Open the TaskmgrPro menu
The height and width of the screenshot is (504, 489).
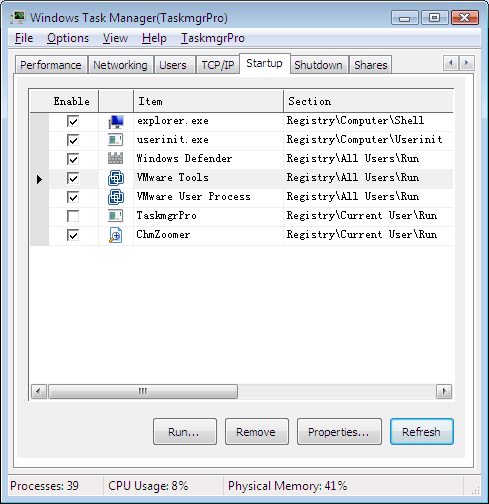[213, 38]
